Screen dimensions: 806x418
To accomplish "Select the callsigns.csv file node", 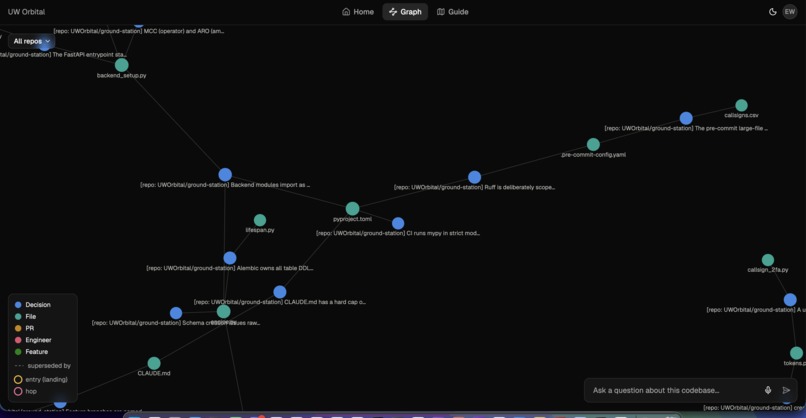I will 741,105.
